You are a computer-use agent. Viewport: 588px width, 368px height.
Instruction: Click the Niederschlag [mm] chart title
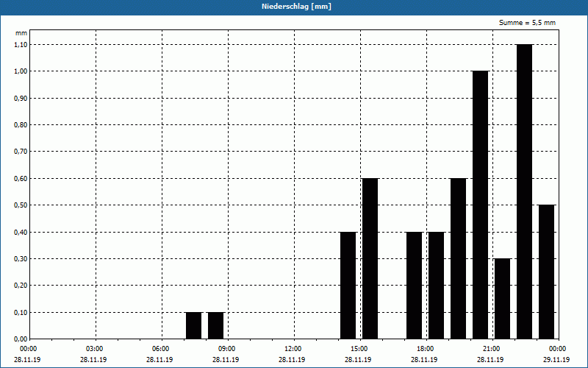click(x=296, y=7)
